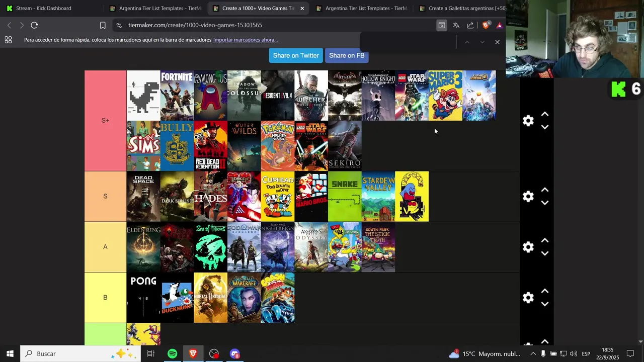Open Spotify from the taskbar

pyautogui.click(x=172, y=354)
